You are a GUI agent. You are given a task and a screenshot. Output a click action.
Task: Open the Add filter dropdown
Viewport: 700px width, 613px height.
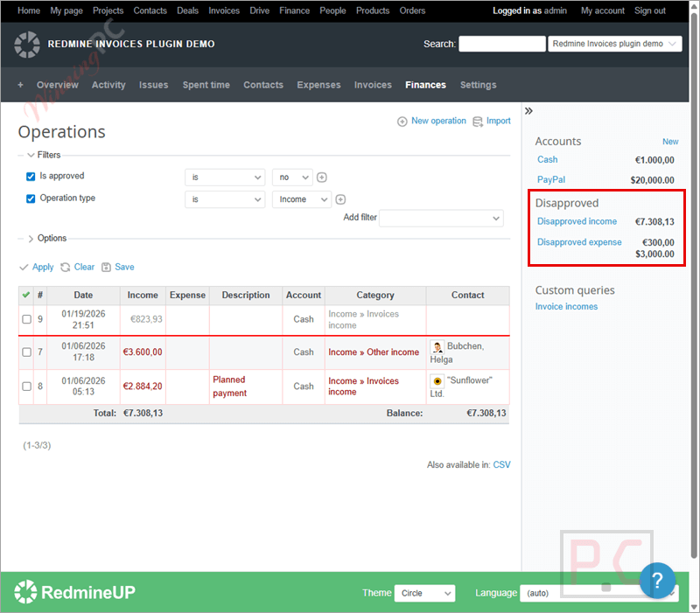click(x=441, y=218)
